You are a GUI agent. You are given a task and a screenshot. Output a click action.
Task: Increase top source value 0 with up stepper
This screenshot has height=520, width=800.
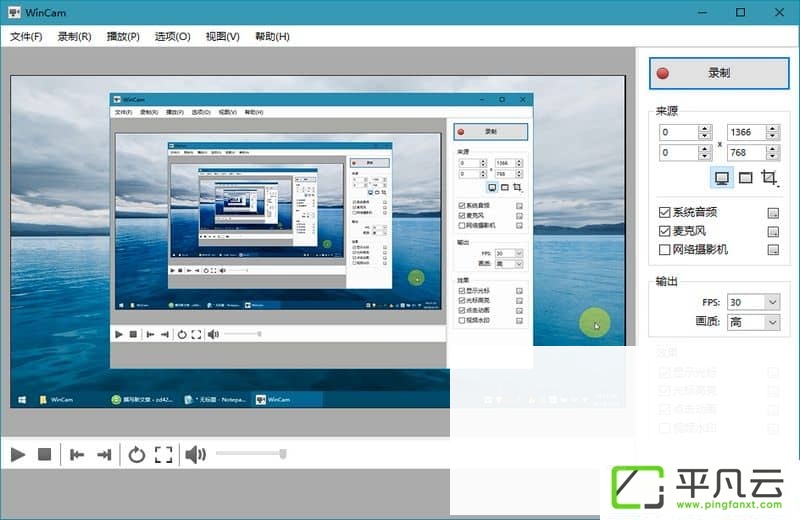tap(705, 129)
